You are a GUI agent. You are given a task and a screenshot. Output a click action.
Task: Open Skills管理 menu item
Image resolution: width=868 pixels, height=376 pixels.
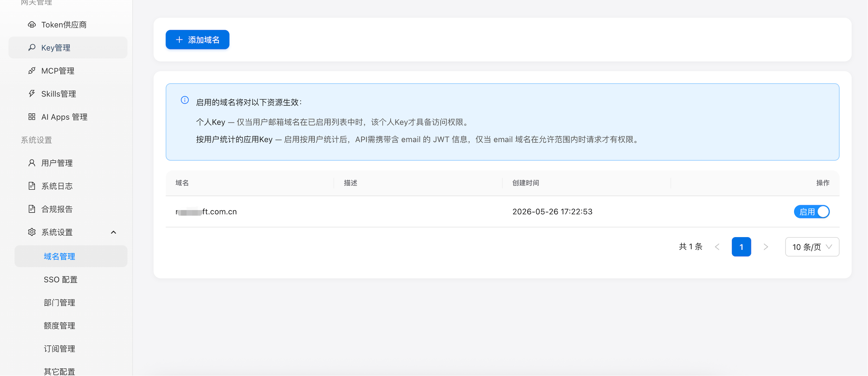[68, 94]
